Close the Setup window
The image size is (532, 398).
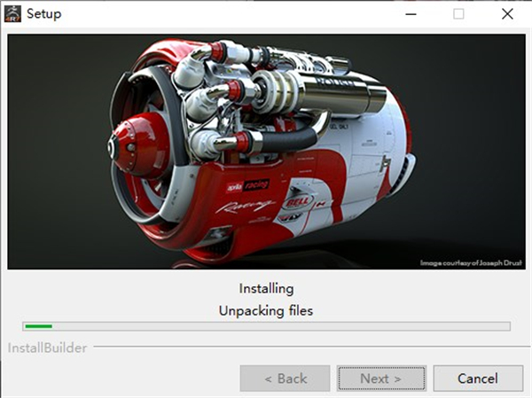click(x=507, y=14)
